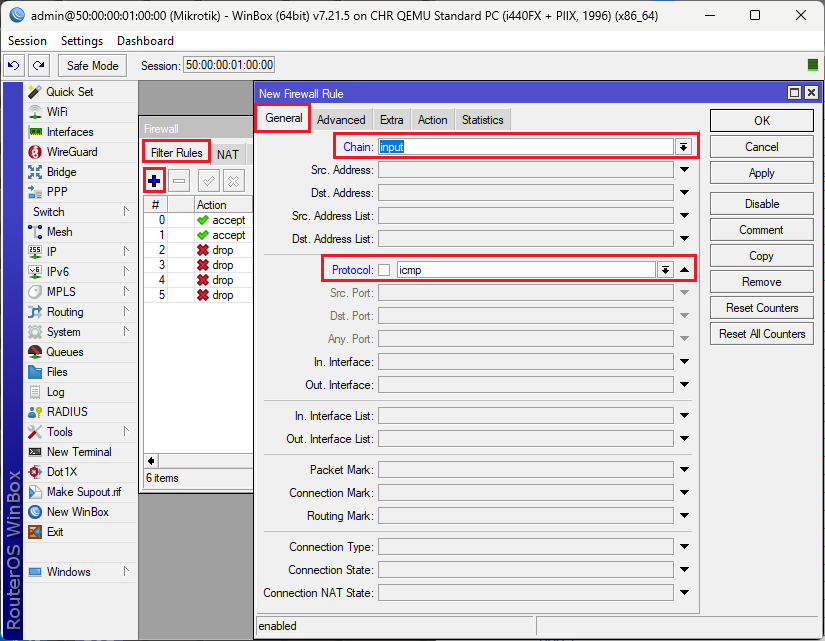
Task: Click the Firewall list scroll left arrow
Action: coord(151,461)
